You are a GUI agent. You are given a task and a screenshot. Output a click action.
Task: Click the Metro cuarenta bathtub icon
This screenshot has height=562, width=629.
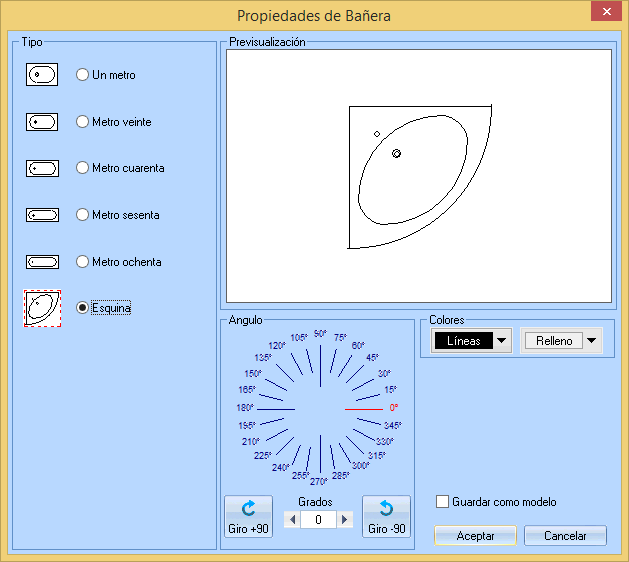coord(41,168)
